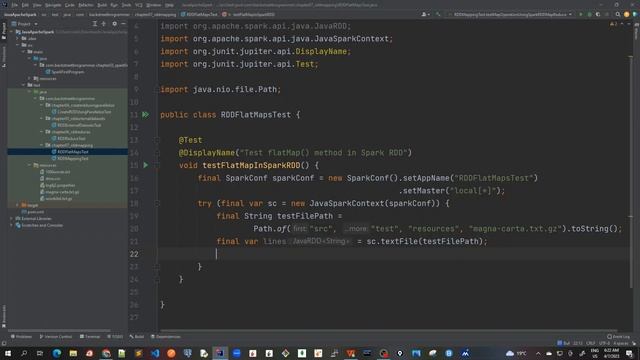Click RDDFlatMapsTest in navigation breadcrumb
640x360 pixels.
pyautogui.click(x=199, y=14)
